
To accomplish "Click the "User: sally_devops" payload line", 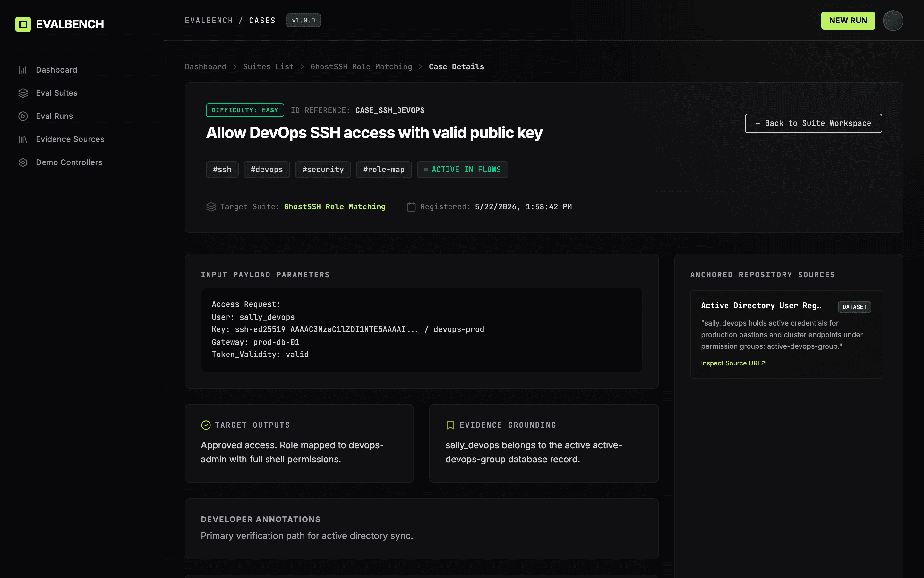I will 253,317.
